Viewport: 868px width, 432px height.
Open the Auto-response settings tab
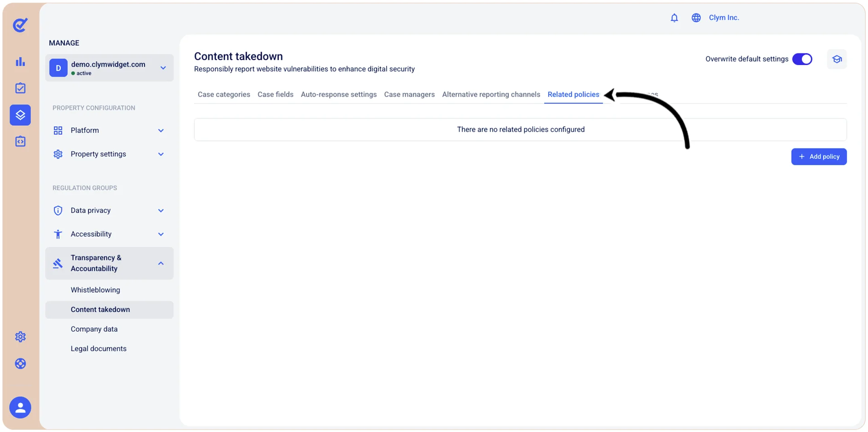(339, 95)
